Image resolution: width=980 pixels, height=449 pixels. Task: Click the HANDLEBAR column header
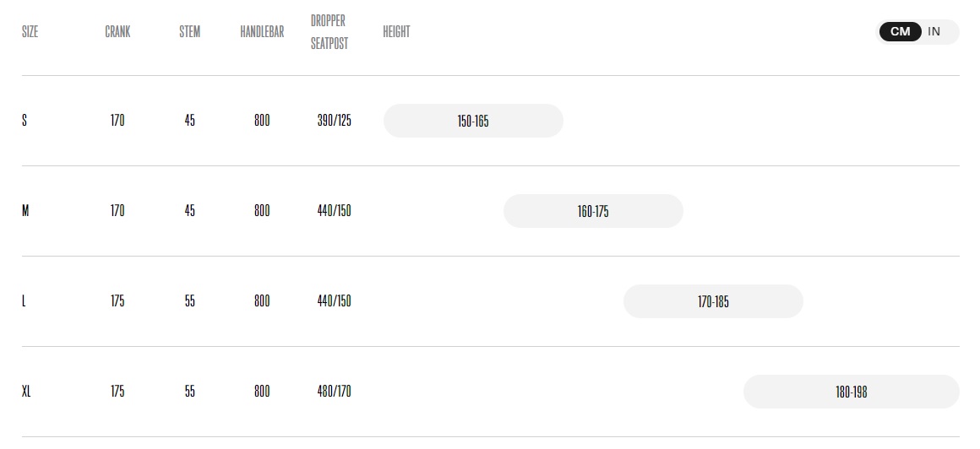point(262,32)
